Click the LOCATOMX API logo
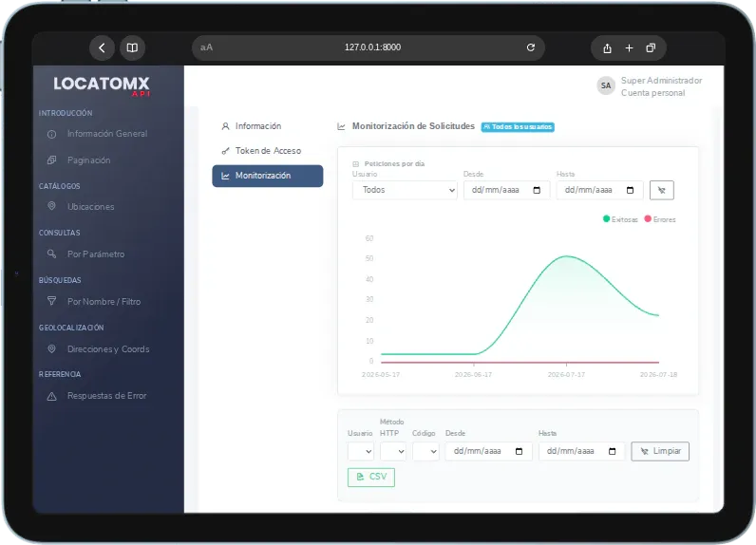 (102, 85)
